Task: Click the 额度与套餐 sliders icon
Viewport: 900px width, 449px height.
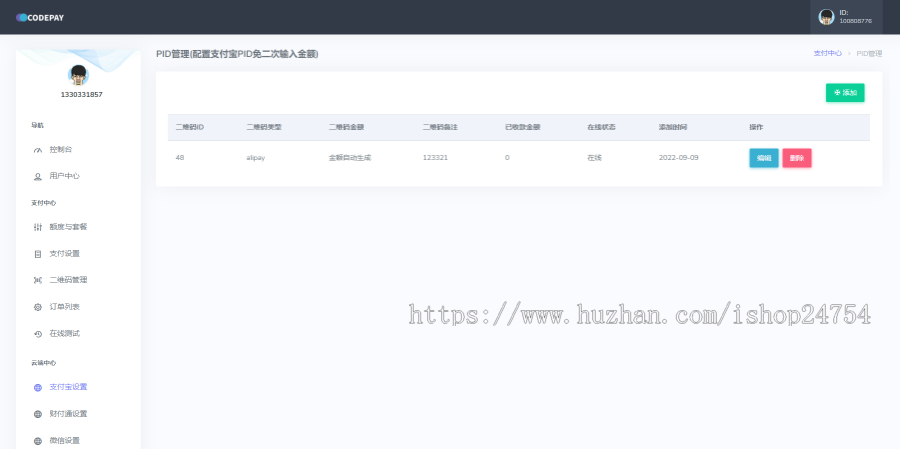Action: tap(38, 227)
